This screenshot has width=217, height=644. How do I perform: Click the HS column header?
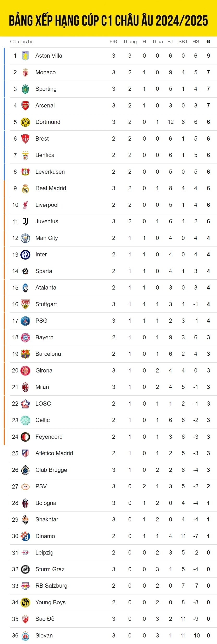coord(196,42)
